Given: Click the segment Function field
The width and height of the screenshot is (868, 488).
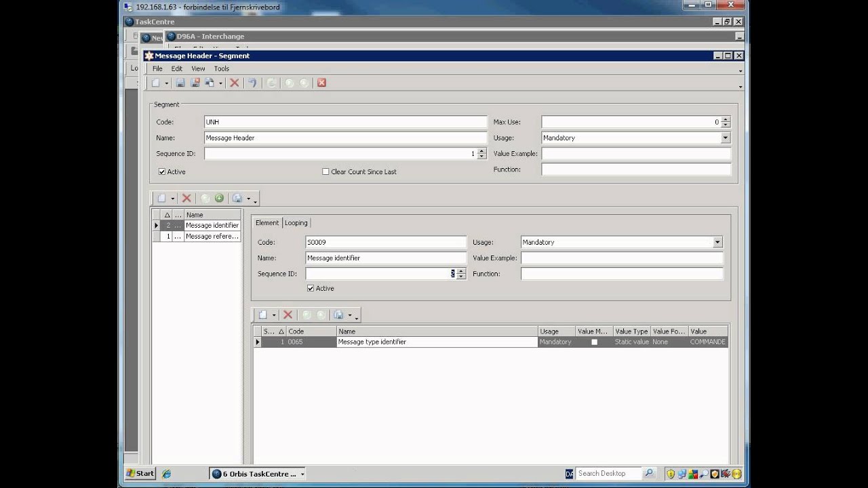Looking at the screenshot, I should click(x=636, y=169).
